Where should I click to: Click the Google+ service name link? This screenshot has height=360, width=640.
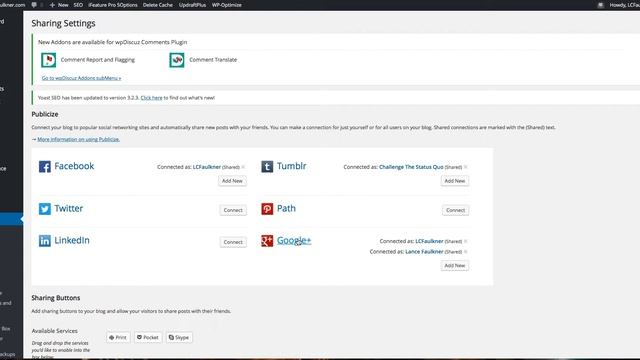click(294, 240)
